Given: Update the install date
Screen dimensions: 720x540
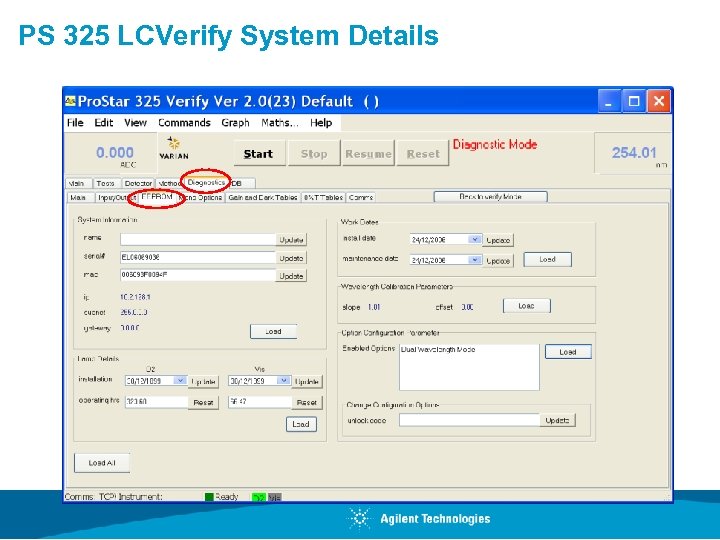Looking at the screenshot, I should click(x=498, y=240).
